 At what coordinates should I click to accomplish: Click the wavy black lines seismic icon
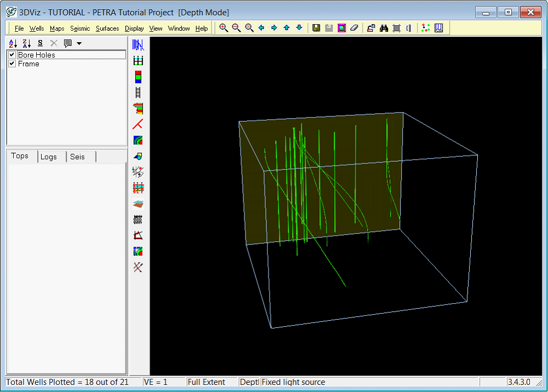[138, 220]
